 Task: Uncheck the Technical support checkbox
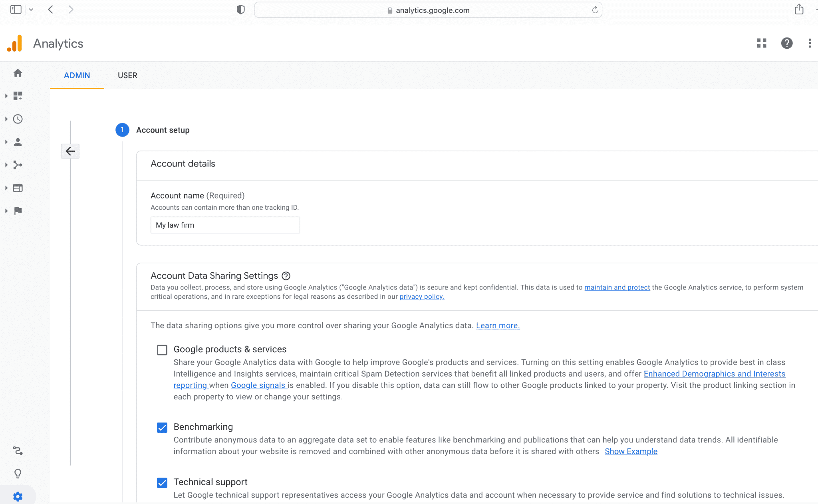(162, 483)
